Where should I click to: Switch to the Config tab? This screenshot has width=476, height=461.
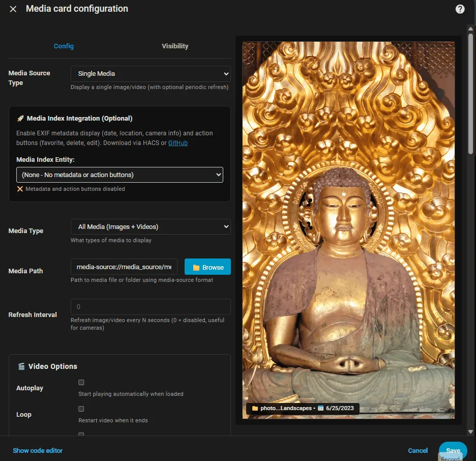click(x=64, y=46)
